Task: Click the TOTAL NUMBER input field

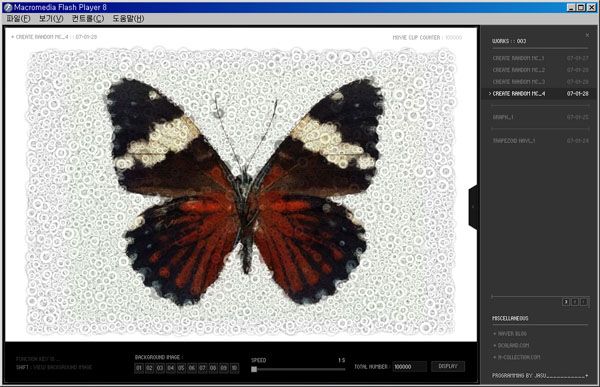Action: point(409,367)
